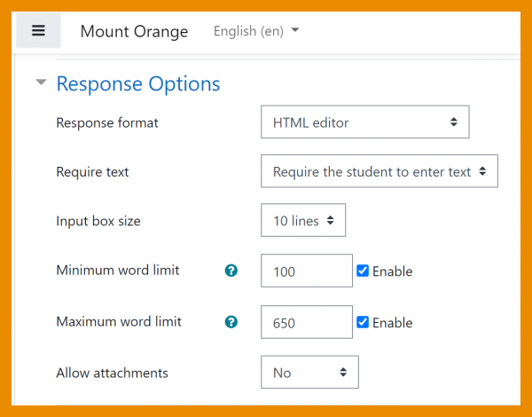This screenshot has width=532, height=417.
Task: Click the Input box size label
Action: click(98, 221)
